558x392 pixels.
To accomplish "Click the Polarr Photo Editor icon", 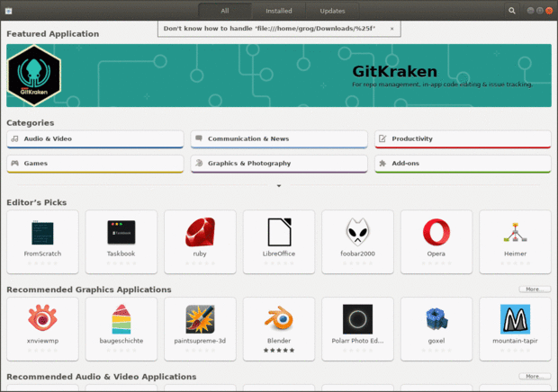I will (357, 319).
